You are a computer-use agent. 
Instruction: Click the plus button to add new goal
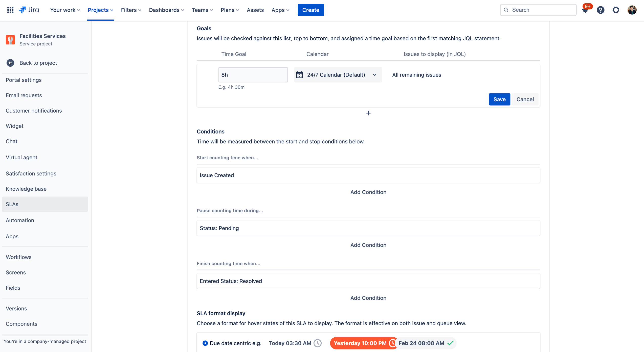(368, 113)
